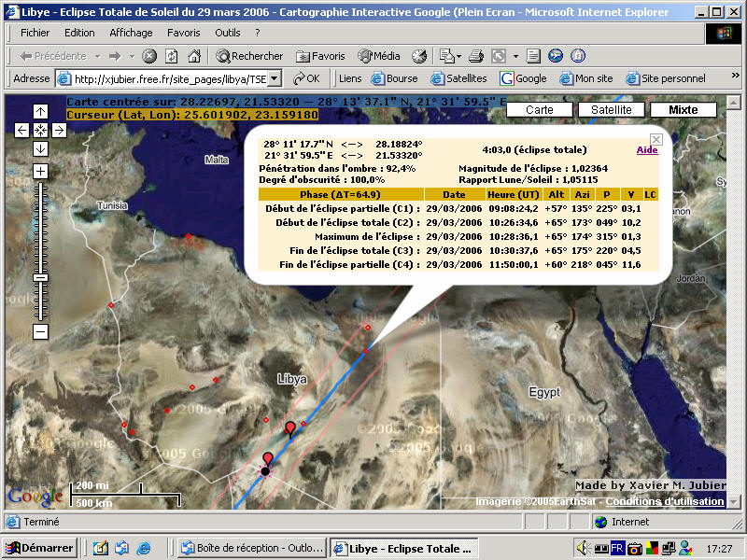Go to the home page
Image resolution: width=747 pixels, height=560 pixels.
tap(194, 56)
